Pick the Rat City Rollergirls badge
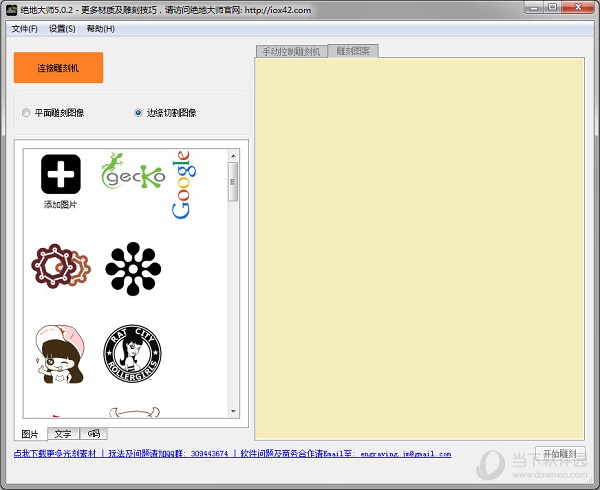 [x=132, y=353]
